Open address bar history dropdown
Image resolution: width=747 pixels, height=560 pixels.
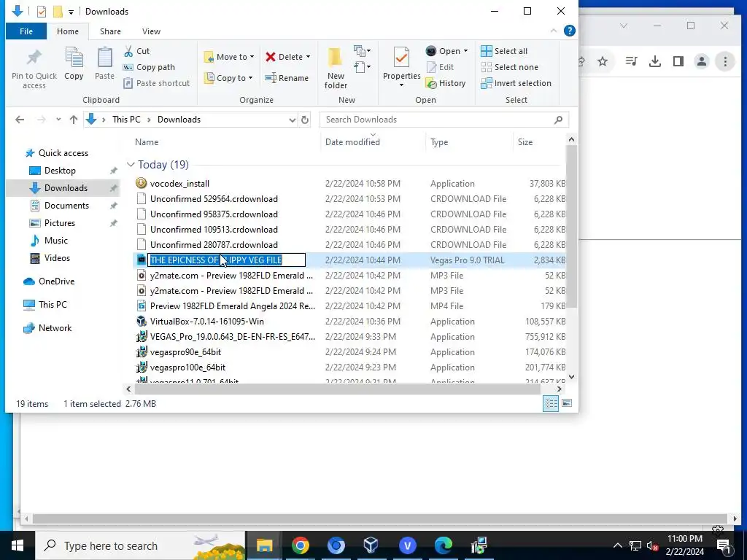coord(293,120)
